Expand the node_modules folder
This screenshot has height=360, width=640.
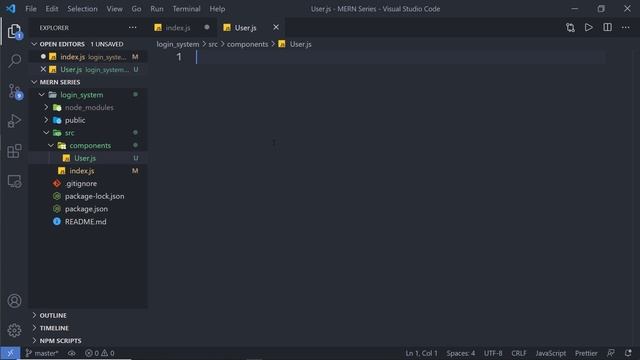tap(46, 107)
